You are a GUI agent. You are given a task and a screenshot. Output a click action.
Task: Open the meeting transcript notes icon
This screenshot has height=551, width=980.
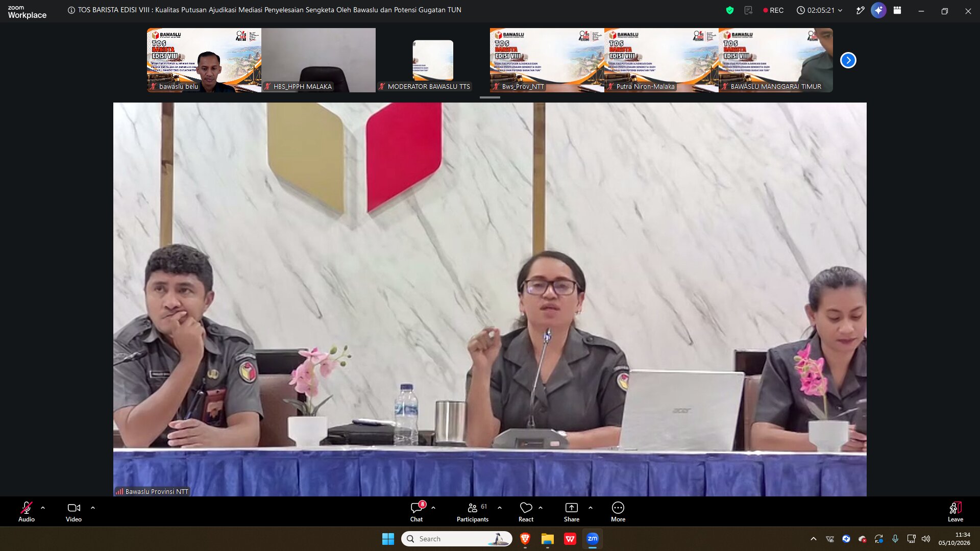click(x=749, y=10)
